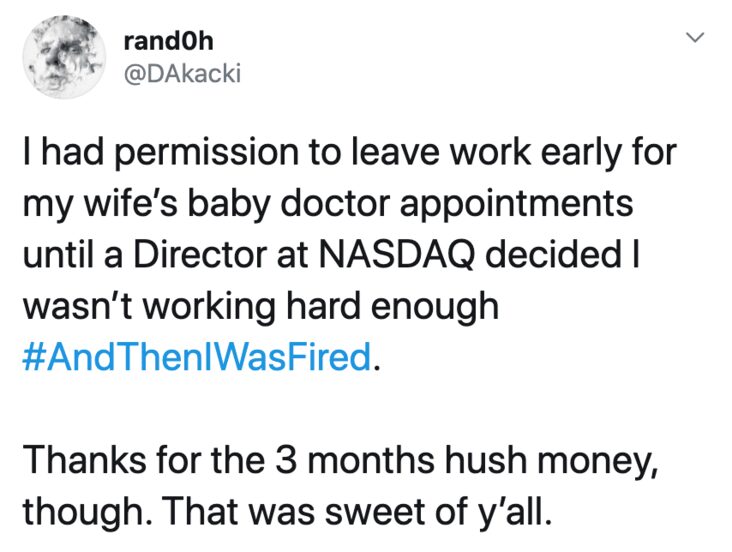Click the word 'decided' in the tweet
This screenshot has height=552, width=732.
pyautogui.click(x=554, y=255)
